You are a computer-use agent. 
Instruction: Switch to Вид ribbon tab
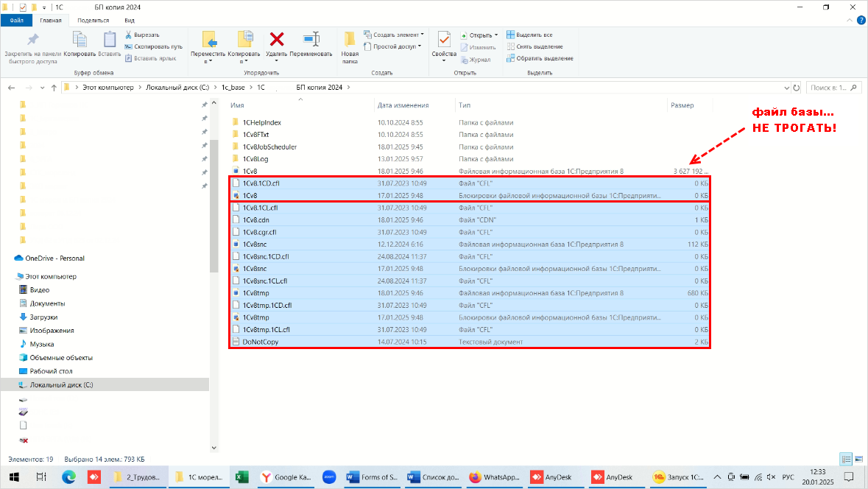130,21
